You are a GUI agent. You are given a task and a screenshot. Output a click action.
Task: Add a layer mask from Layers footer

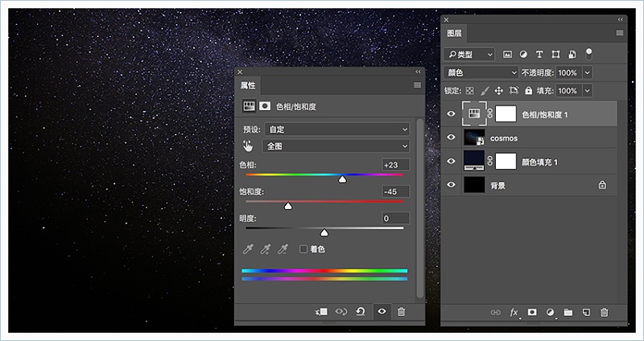click(532, 312)
